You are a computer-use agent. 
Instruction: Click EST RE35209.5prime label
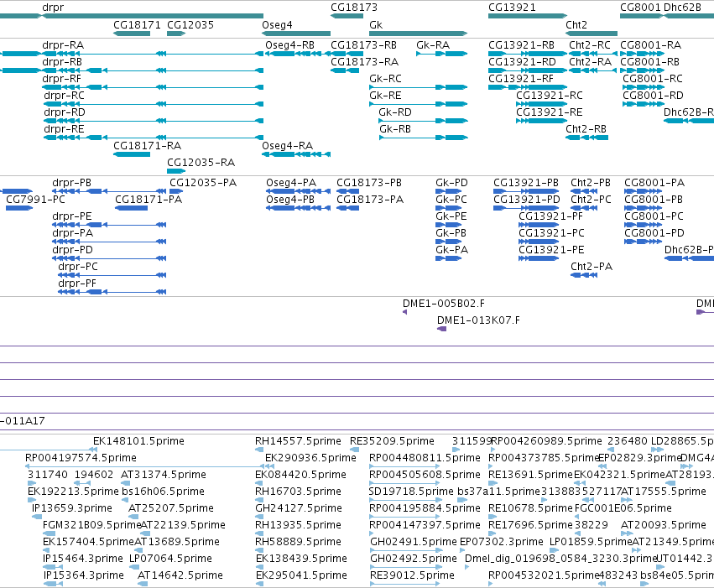pyautogui.click(x=392, y=440)
